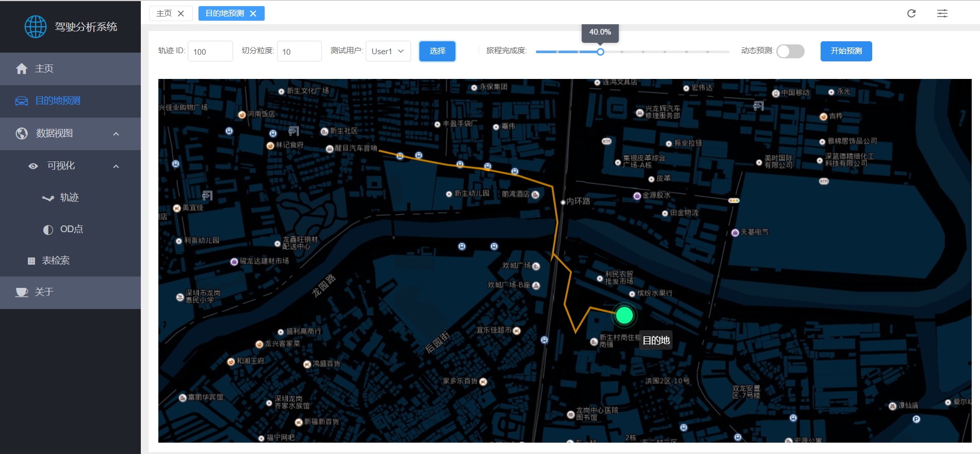
Task: Close the 目的地预测 tab
Action: pos(253,14)
